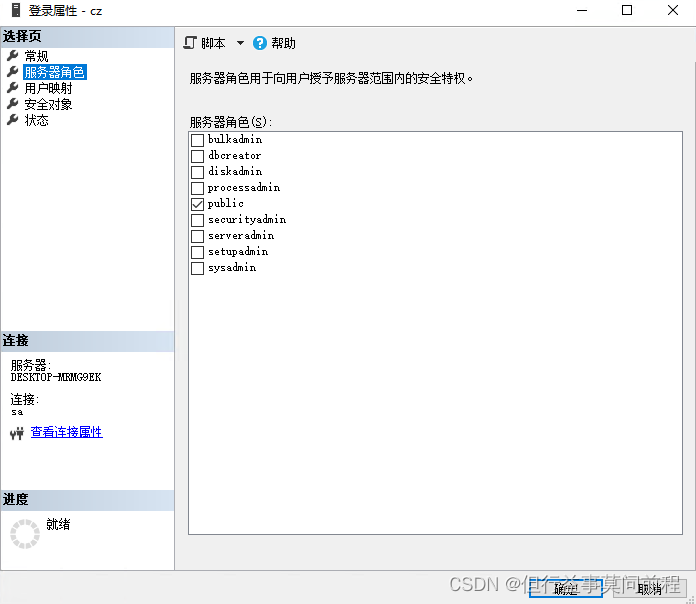Check the serveradmin role checkbox
This screenshot has height=604, width=696.
[197, 236]
